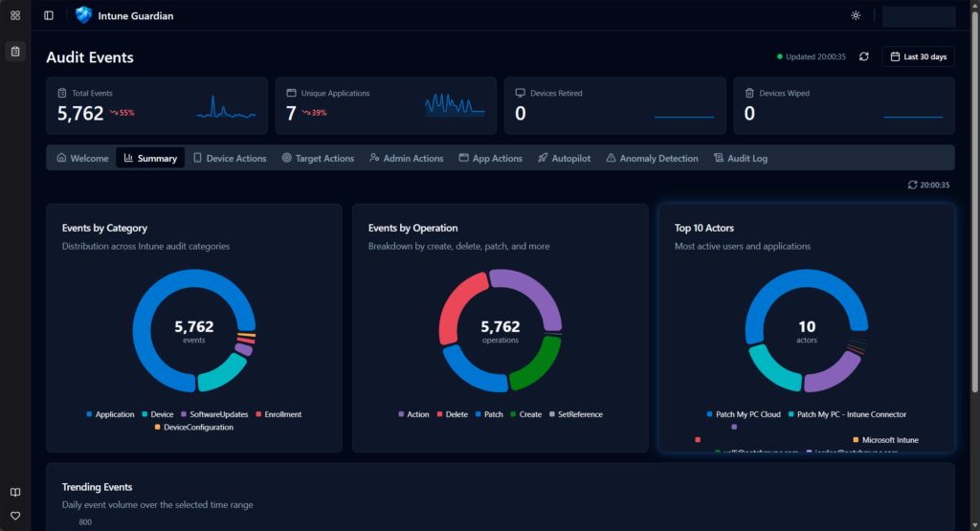Click the center of Top 10 Actors donut
Image resolution: width=980 pixels, height=531 pixels.
click(807, 331)
